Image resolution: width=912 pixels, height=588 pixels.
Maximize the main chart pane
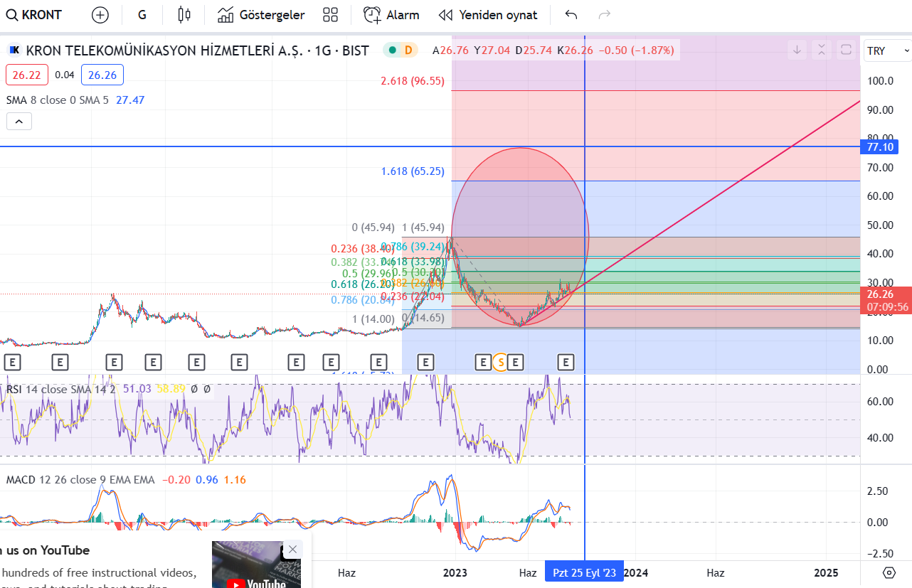pos(846,50)
